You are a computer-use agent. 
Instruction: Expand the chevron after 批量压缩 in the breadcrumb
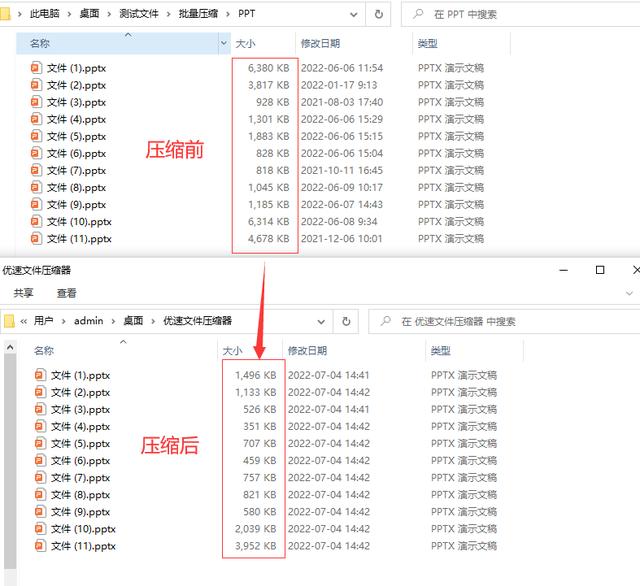pyautogui.click(x=228, y=14)
